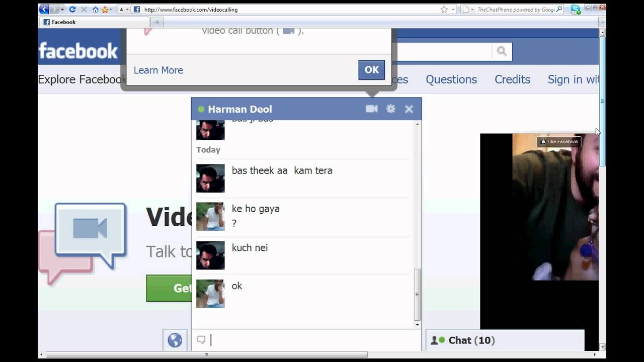This screenshot has height=362, width=644.
Task: Click the green Get Started button
Action: click(x=169, y=288)
